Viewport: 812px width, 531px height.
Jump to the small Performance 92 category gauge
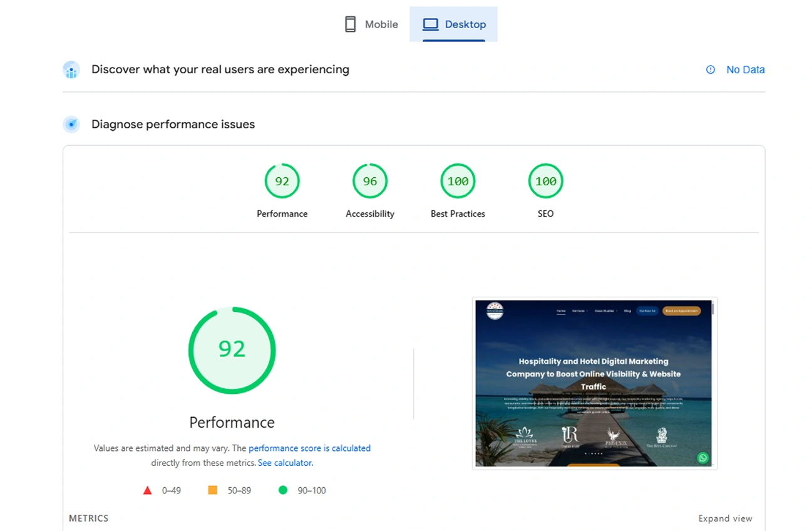282,181
